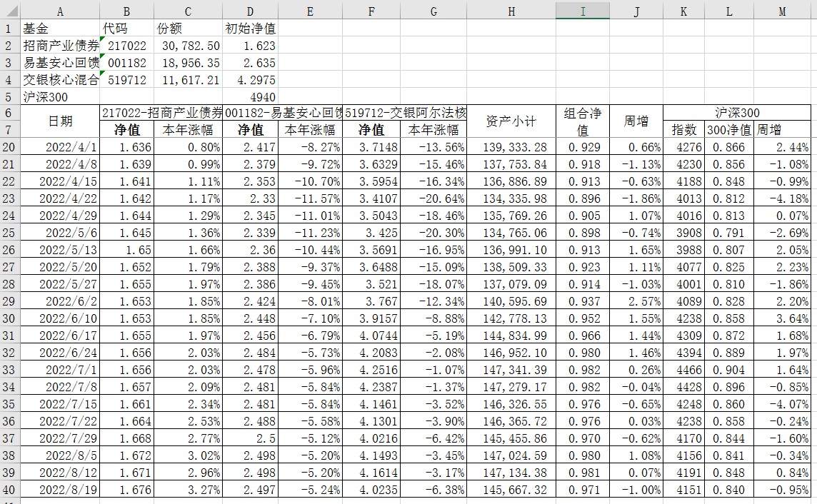
Task: Select row header 5
Action: coord(9,97)
